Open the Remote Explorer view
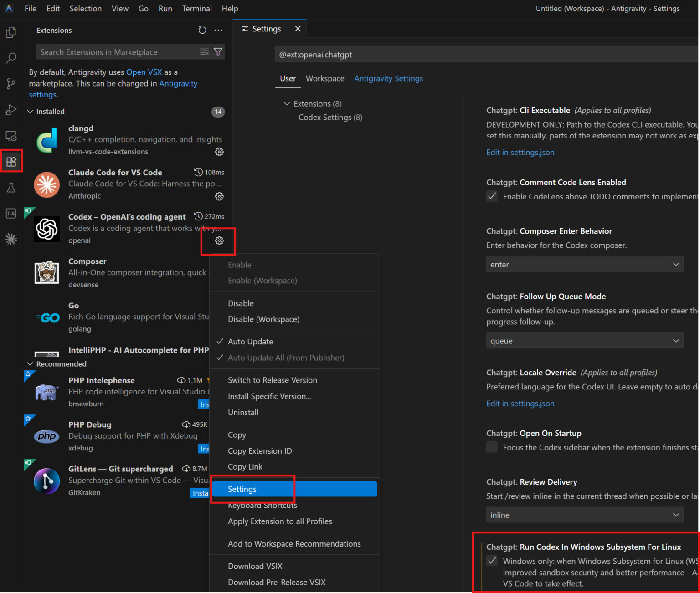This screenshot has height=593, width=700. pyautogui.click(x=11, y=136)
